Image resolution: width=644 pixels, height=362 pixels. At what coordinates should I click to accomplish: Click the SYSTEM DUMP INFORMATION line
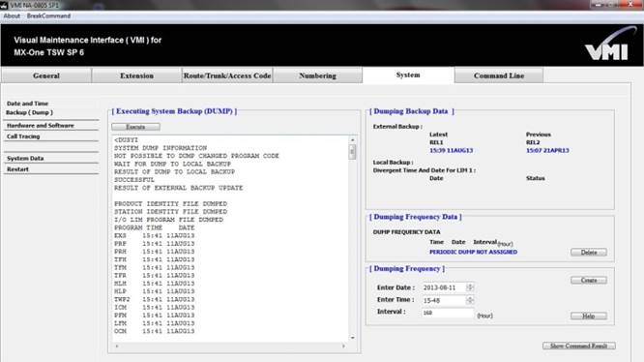pos(161,148)
